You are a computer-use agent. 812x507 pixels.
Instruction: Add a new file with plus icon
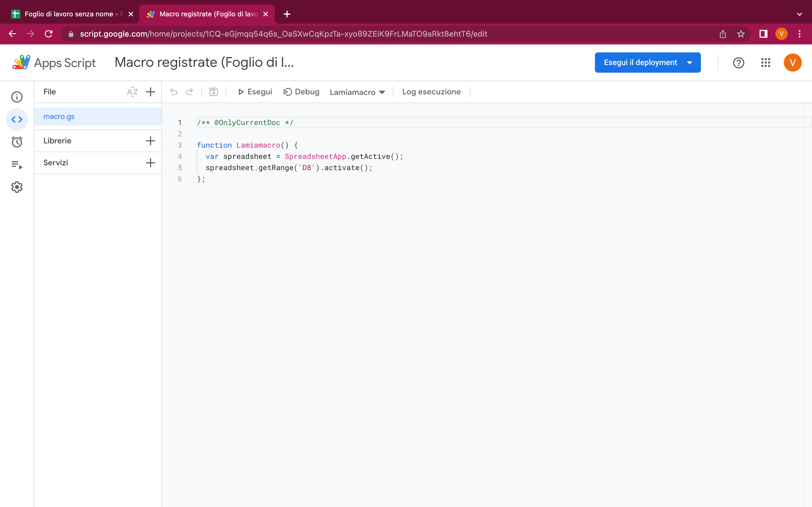151,92
